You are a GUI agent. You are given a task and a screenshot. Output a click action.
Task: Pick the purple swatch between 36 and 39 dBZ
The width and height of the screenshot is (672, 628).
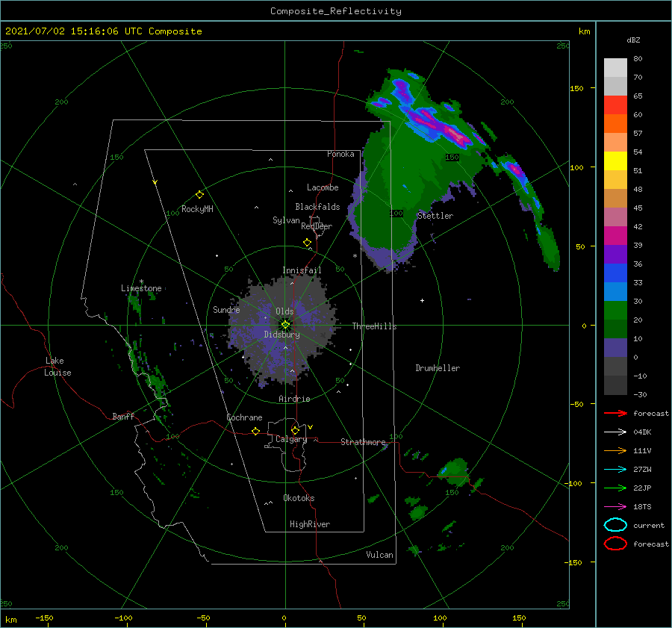click(x=615, y=255)
